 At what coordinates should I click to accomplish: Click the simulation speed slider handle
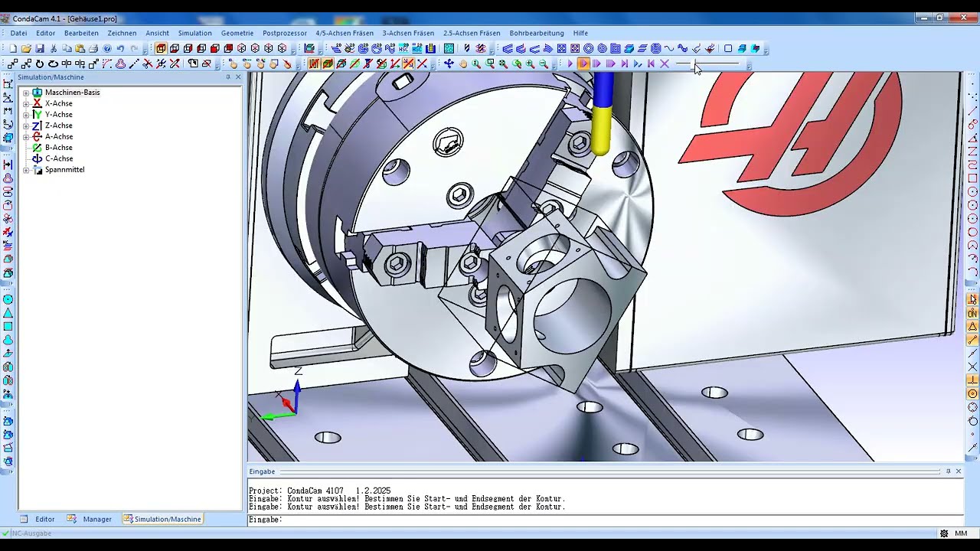[x=695, y=64]
